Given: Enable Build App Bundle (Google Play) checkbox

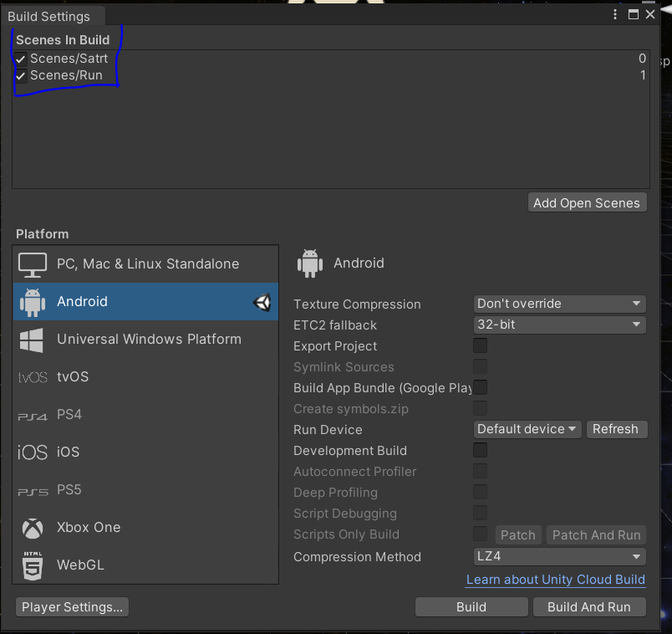Looking at the screenshot, I should (x=480, y=387).
